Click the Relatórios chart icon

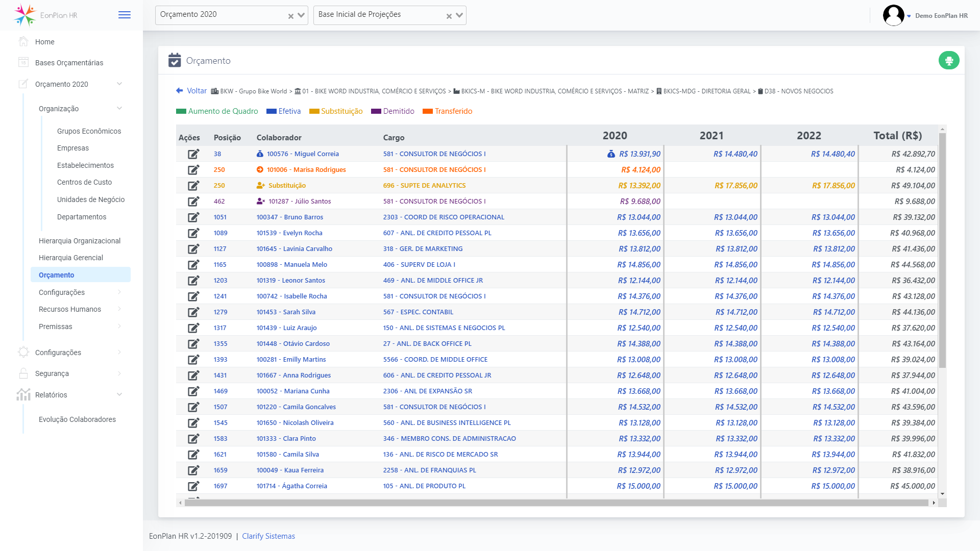(23, 394)
